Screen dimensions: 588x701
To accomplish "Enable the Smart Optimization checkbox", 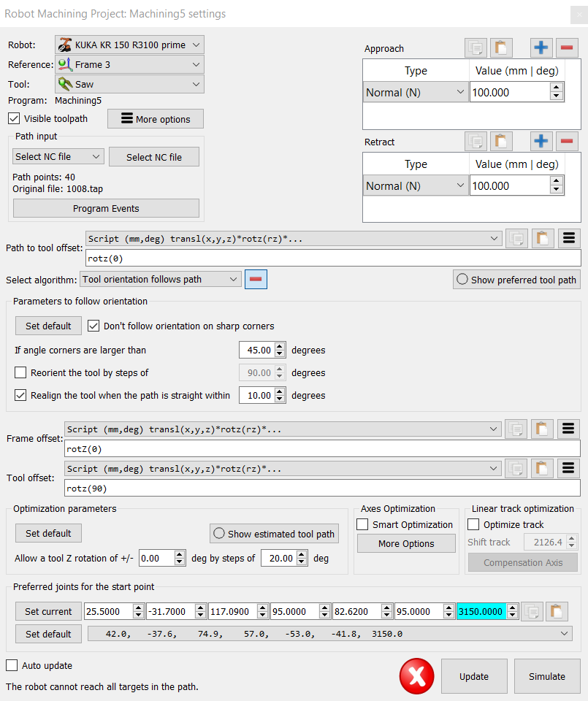I will pos(362,524).
